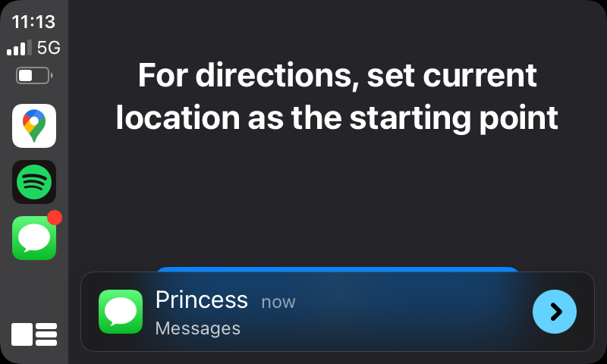The width and height of the screenshot is (607, 364).
Task: Click the 5G network indicator
Action: click(49, 48)
